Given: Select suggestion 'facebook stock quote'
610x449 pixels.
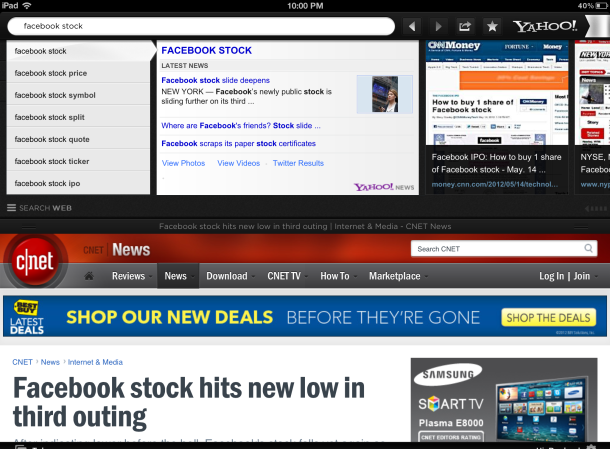Looking at the screenshot, I should point(78,139).
